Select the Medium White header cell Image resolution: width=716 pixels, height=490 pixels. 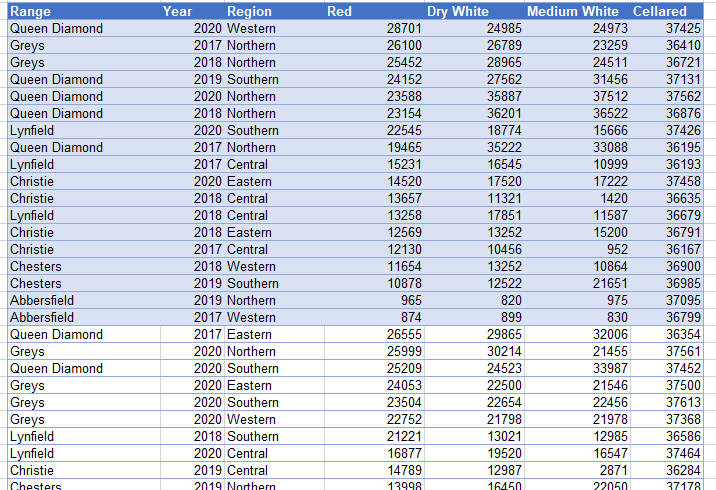(573, 11)
